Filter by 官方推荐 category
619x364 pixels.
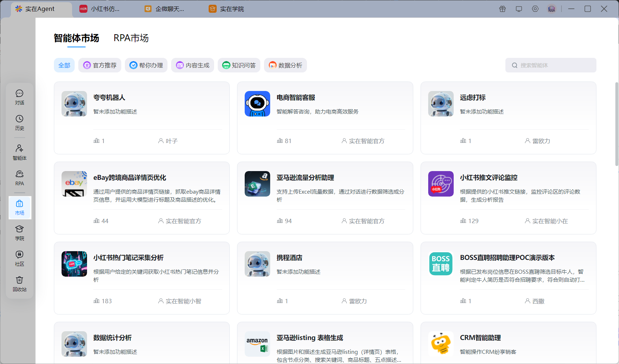point(100,65)
